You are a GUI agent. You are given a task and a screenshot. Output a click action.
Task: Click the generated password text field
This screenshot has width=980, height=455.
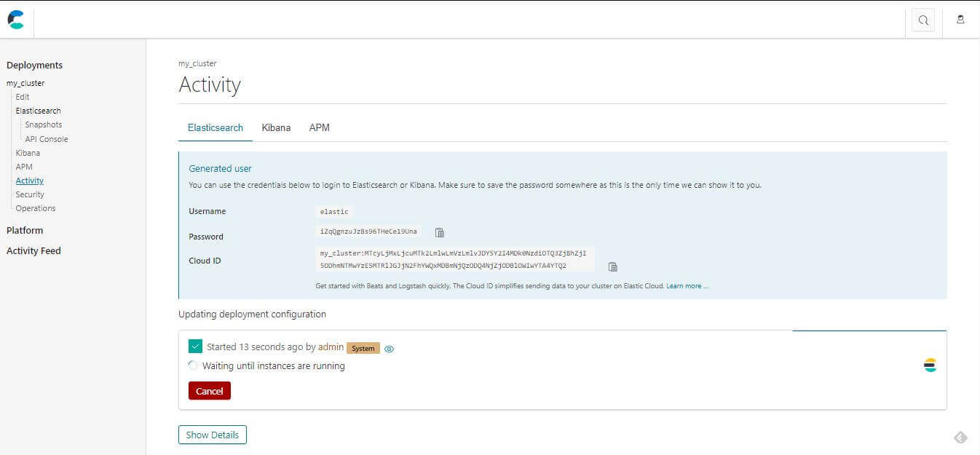click(x=368, y=232)
